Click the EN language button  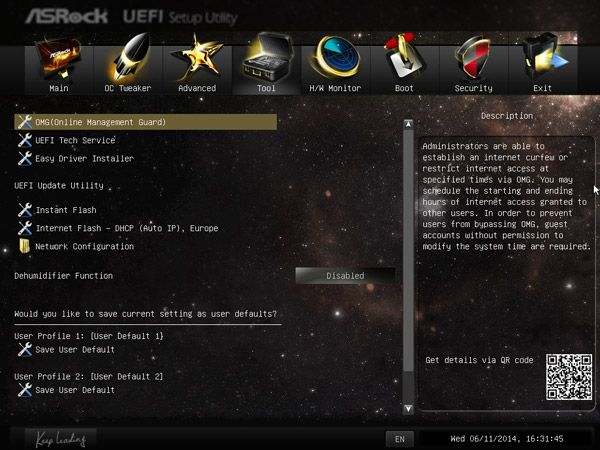(x=399, y=439)
